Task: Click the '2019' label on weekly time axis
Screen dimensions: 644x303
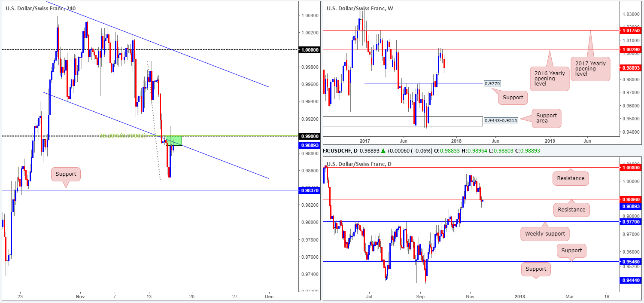Action: (x=550, y=141)
